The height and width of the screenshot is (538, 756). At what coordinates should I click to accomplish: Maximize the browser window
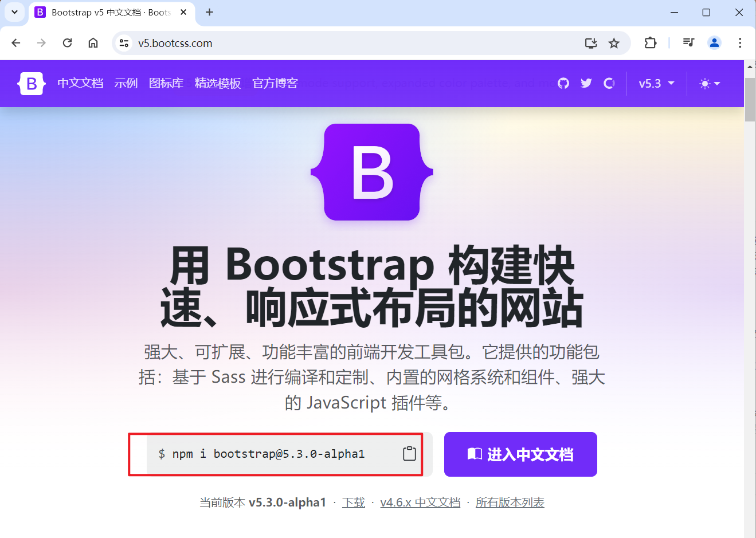coord(706,12)
